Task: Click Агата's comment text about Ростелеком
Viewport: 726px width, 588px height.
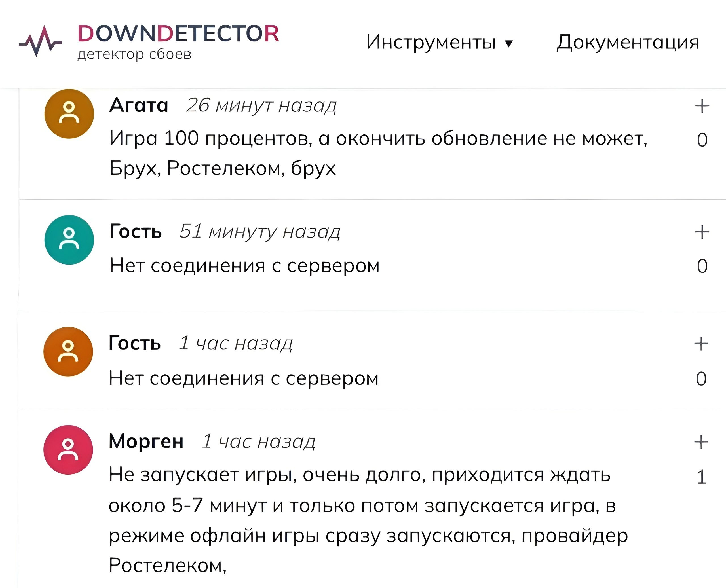Action: click(x=378, y=153)
